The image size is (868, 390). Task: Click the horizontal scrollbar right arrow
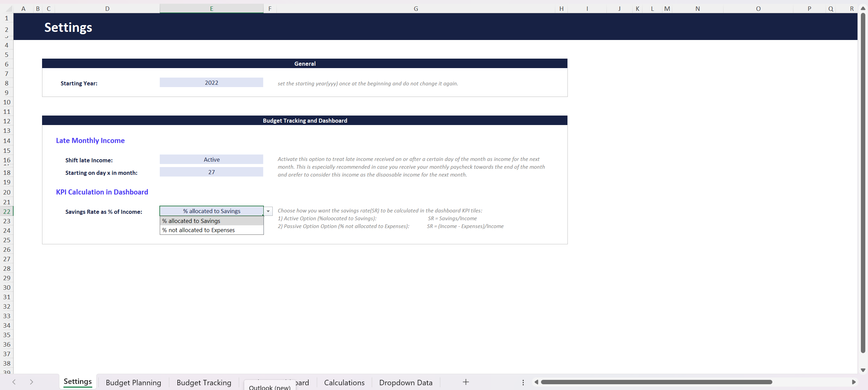[x=854, y=382]
